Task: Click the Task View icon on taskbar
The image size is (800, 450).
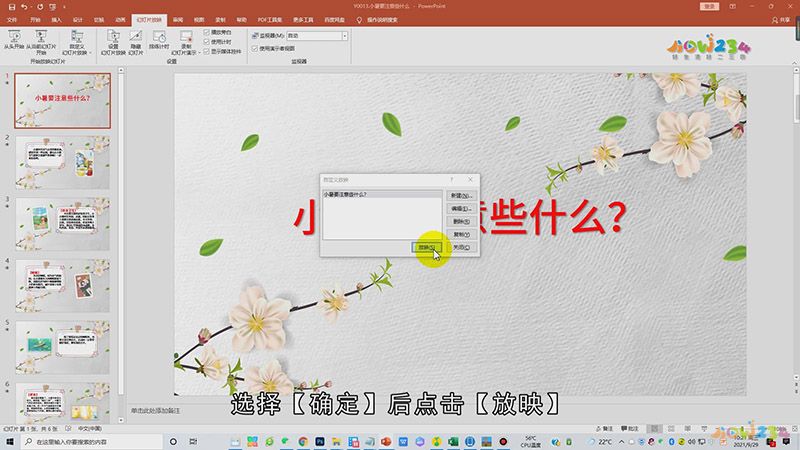Action: [x=193, y=441]
